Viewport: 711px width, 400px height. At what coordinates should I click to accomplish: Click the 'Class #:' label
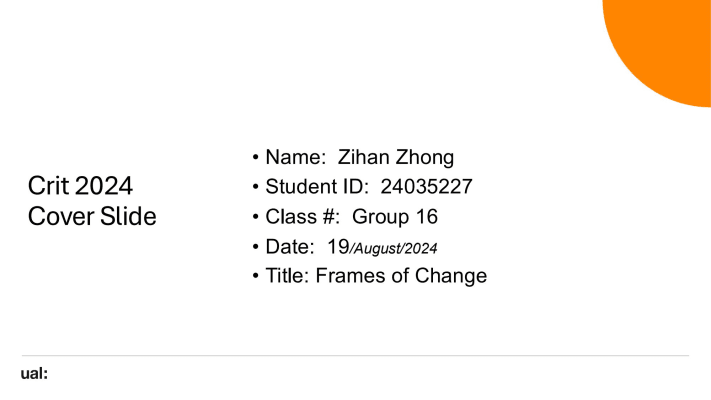(x=302, y=217)
